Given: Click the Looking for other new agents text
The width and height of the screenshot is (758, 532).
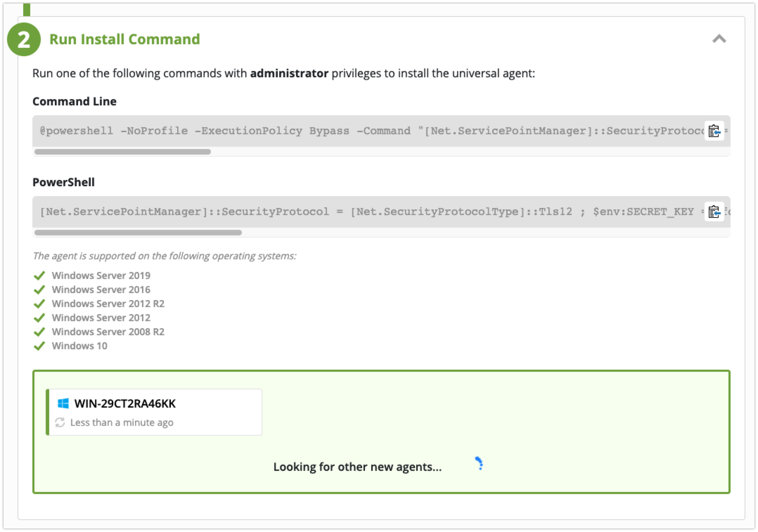Looking at the screenshot, I should click(357, 467).
